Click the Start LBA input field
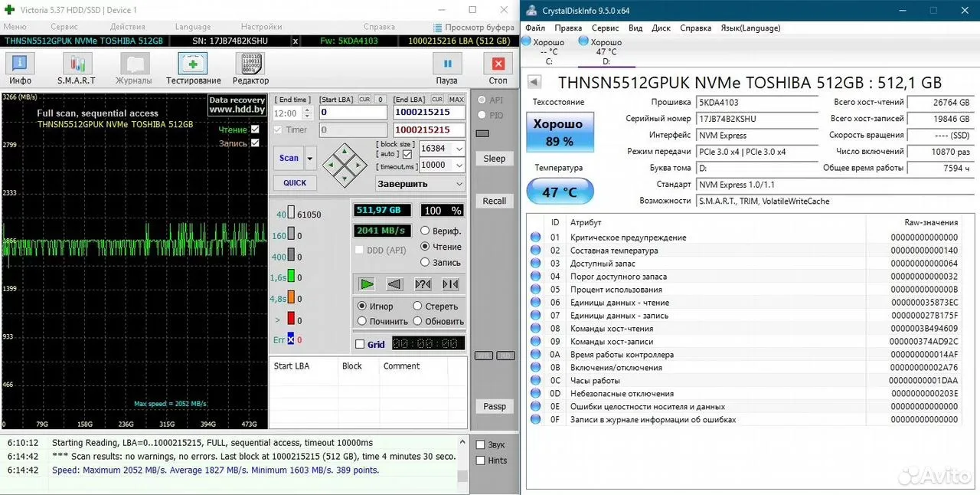This screenshot has width=980, height=495. [353, 113]
